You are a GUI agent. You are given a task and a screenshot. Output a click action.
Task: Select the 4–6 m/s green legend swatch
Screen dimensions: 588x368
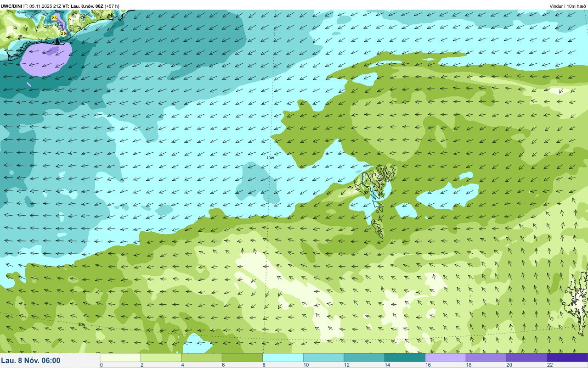click(x=202, y=357)
